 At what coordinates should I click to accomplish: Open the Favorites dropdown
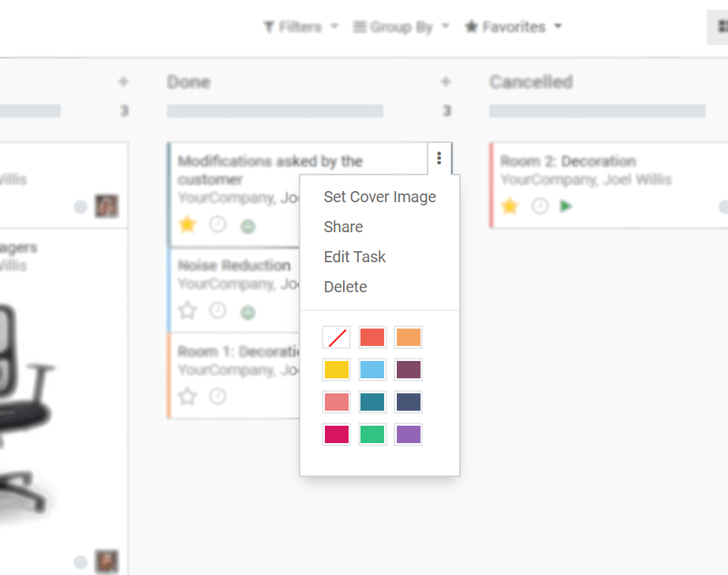513,27
